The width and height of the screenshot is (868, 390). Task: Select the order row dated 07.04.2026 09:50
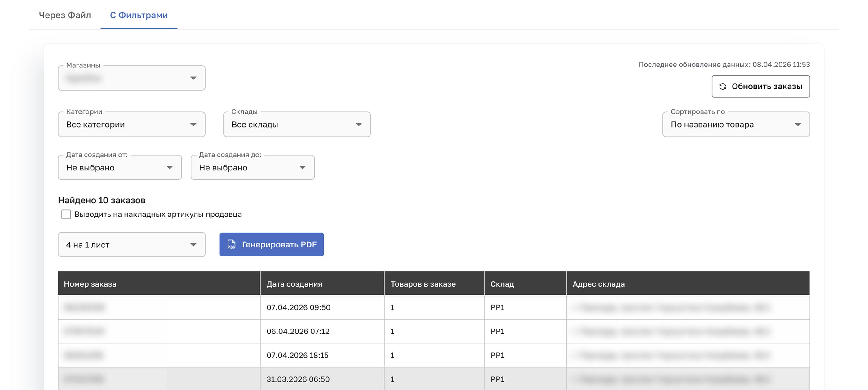[x=298, y=307]
